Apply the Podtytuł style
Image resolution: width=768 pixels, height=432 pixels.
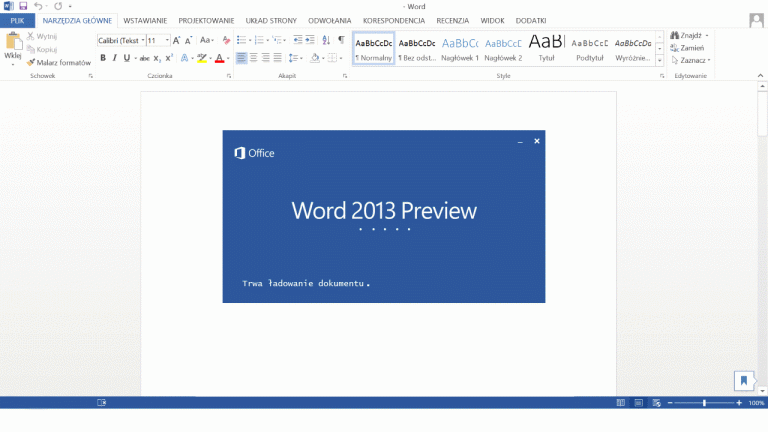[x=590, y=49]
